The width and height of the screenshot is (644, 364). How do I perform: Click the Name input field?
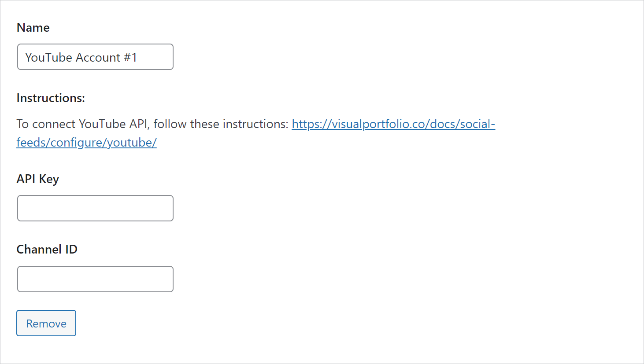[95, 57]
